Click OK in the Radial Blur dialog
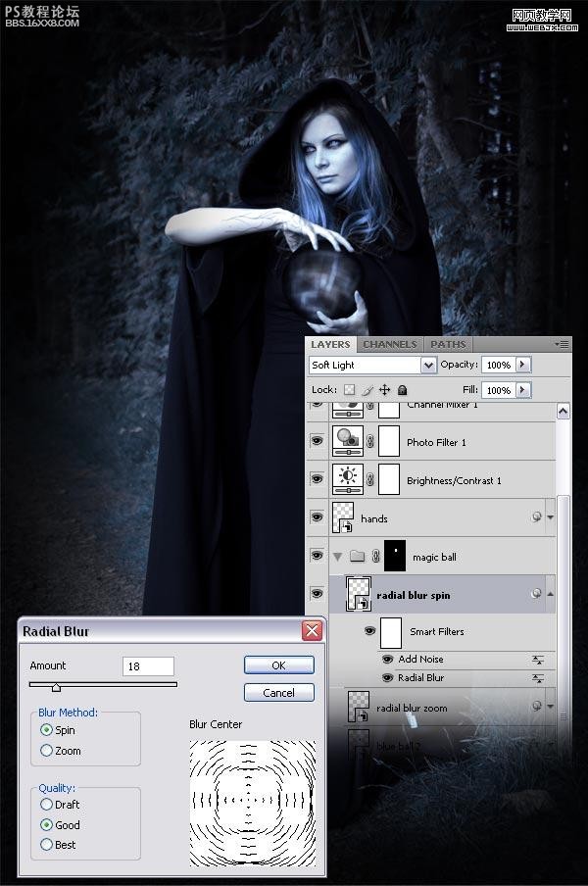This screenshot has height=886, width=588. (x=279, y=665)
